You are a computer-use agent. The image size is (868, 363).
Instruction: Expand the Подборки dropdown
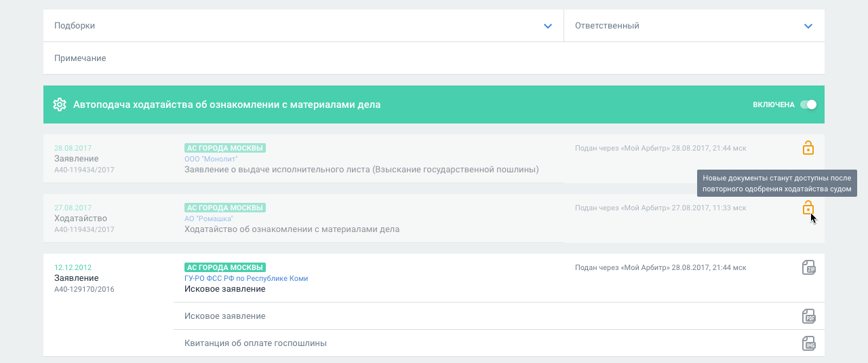tap(548, 26)
